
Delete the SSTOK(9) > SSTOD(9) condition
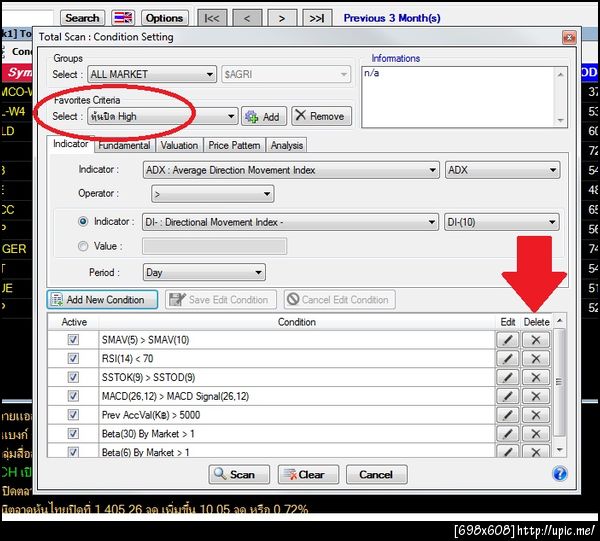point(536,377)
